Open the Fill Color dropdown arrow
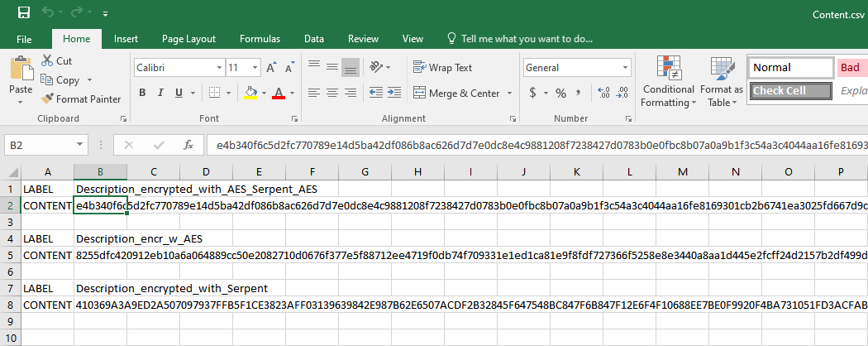868x346 pixels. (264, 93)
